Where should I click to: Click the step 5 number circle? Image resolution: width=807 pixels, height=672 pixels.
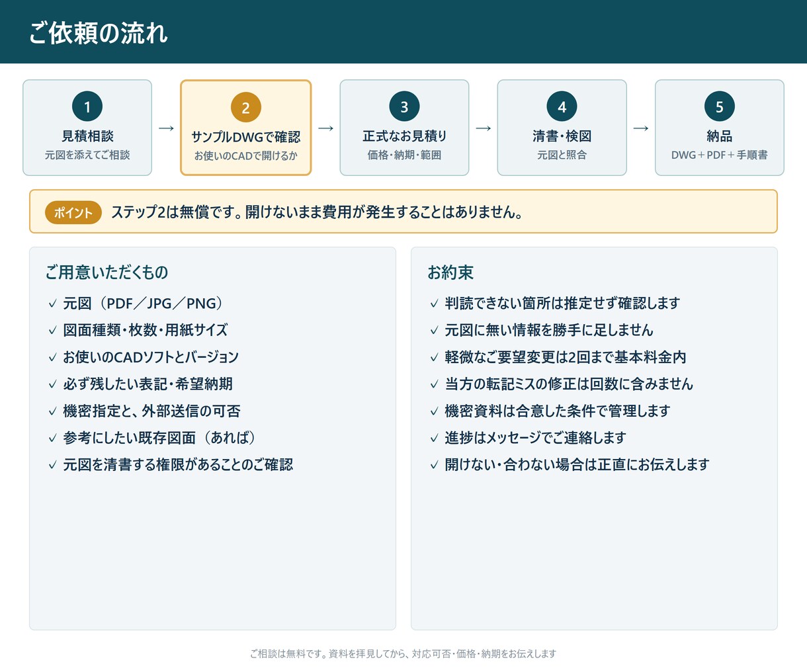720,106
